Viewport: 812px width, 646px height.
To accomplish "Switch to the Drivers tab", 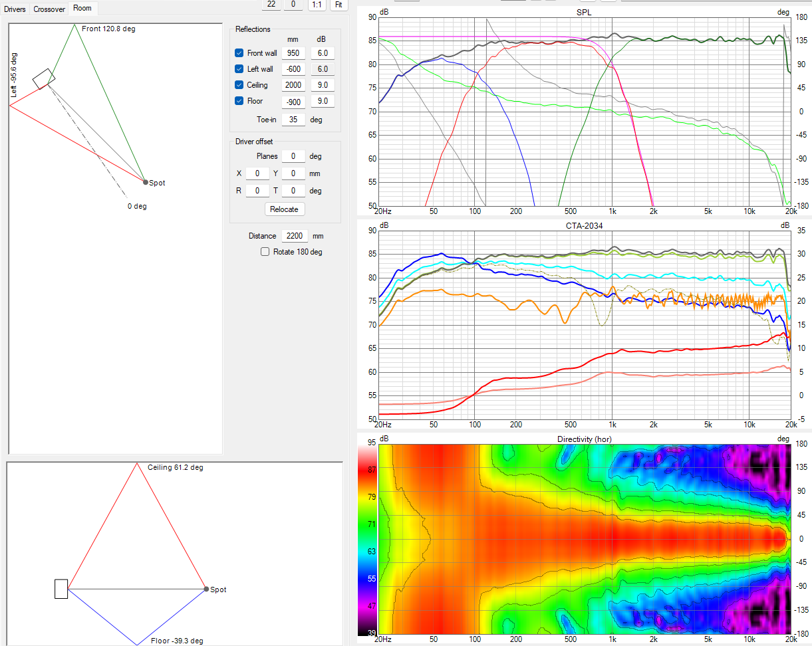I will point(15,9).
